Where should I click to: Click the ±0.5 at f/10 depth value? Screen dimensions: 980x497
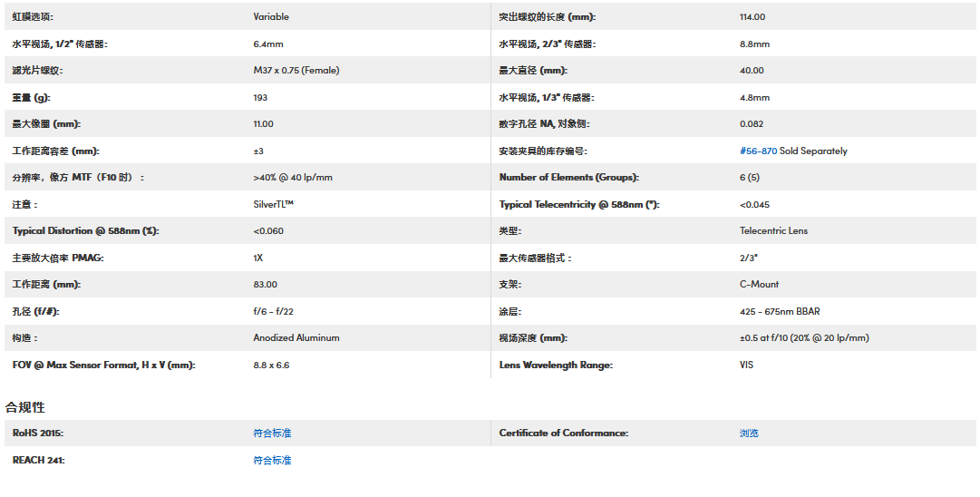click(x=804, y=338)
